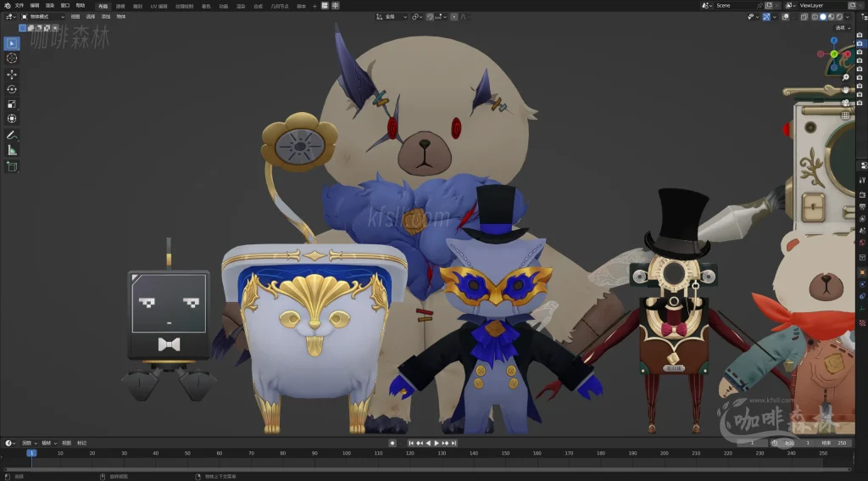The height and width of the screenshot is (481, 868).
Task: Click the viewport zoom magnifier gizmo
Action: pos(846,77)
